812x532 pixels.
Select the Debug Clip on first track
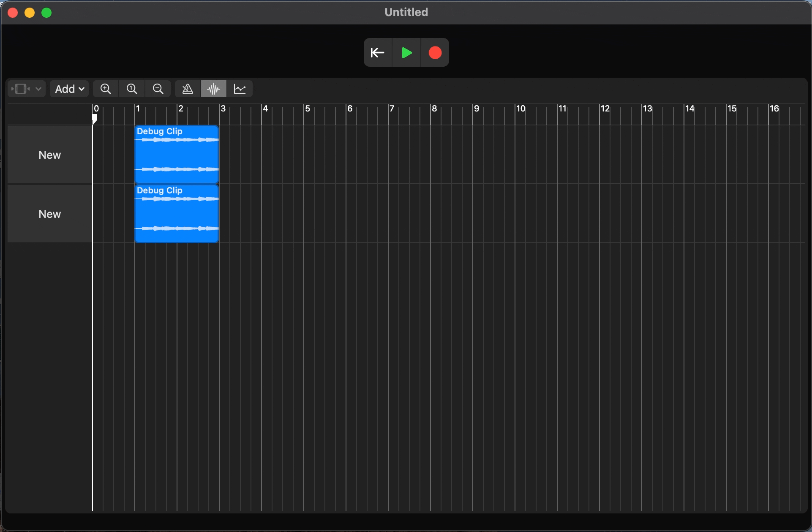point(177,155)
